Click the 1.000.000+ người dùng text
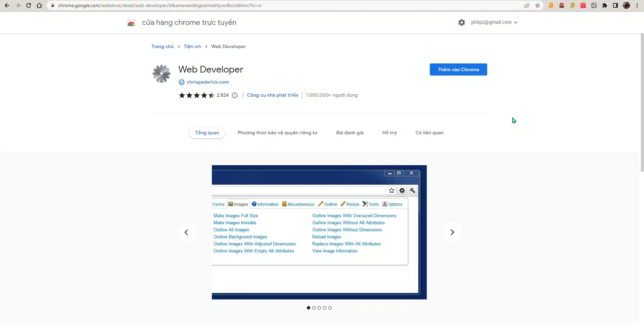 click(x=332, y=95)
